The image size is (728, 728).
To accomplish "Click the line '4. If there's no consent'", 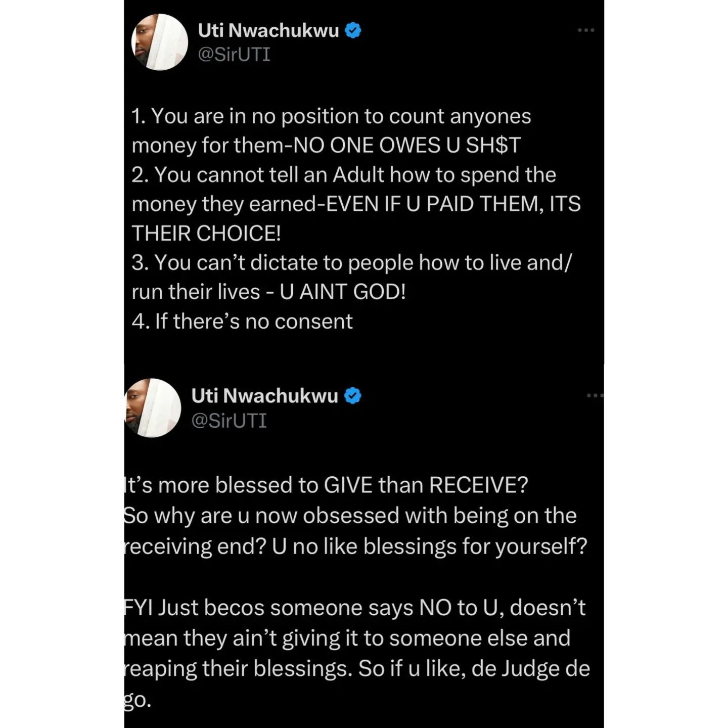I will [242, 322].
